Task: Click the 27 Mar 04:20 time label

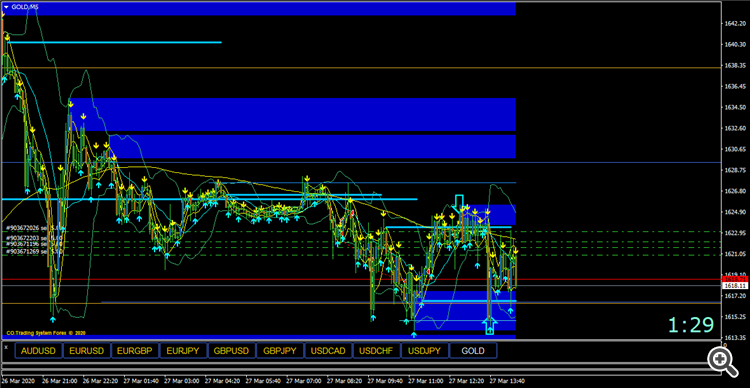Action: pos(222,381)
